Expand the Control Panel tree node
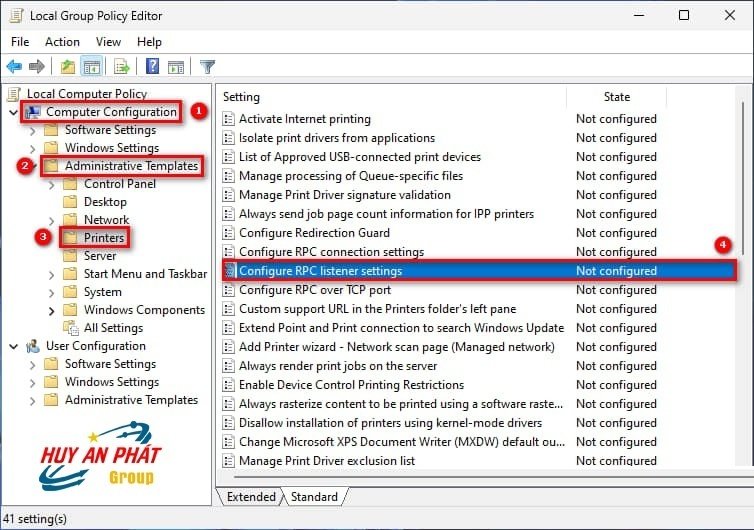The height and width of the screenshot is (530, 754). tap(51, 185)
